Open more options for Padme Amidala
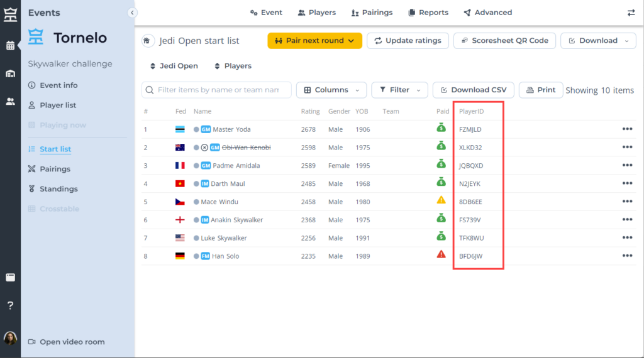The height and width of the screenshot is (358, 644). [x=627, y=165]
